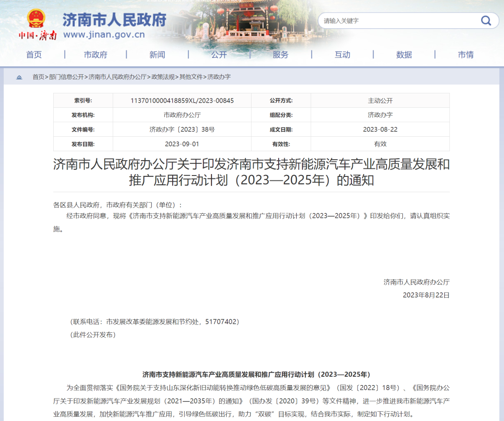Screen dimensions: 504x421
Task: Click the 成文日期 label cell
Action: (x=281, y=129)
